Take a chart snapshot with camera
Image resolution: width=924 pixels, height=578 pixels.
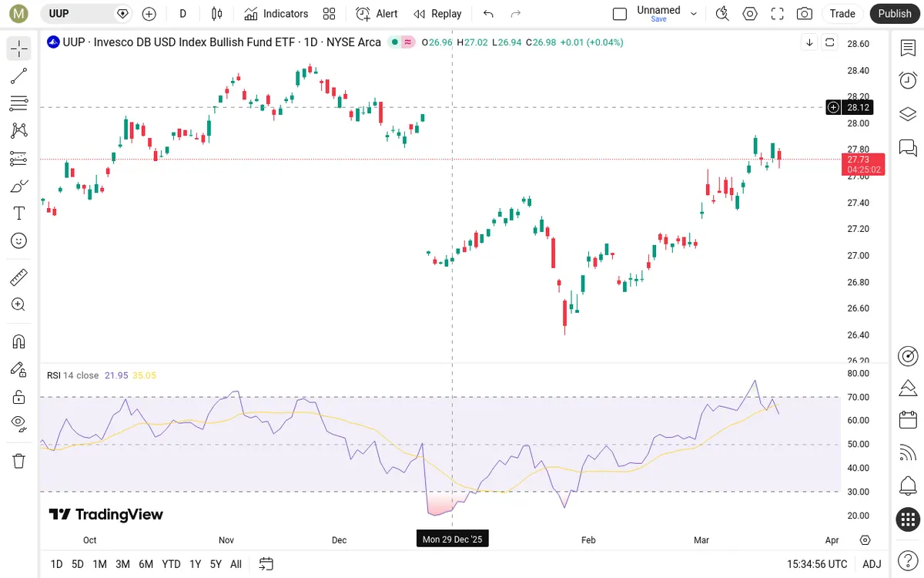coord(805,14)
